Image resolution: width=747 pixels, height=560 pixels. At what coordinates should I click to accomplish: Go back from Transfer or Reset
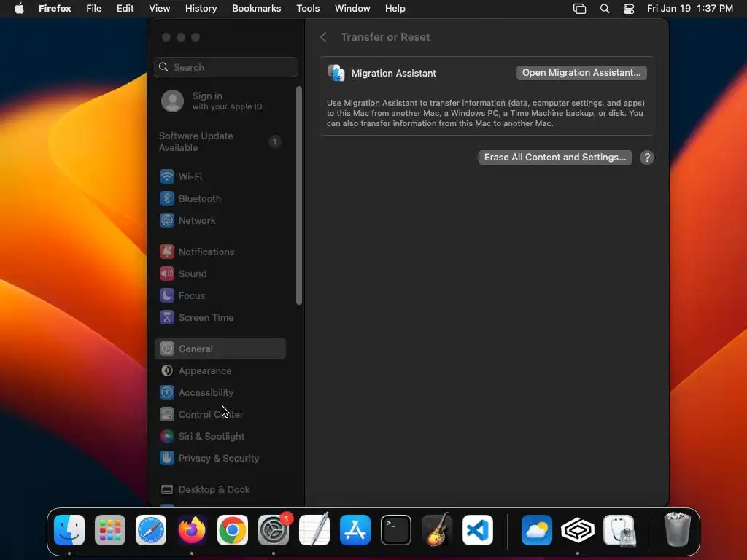(x=323, y=37)
